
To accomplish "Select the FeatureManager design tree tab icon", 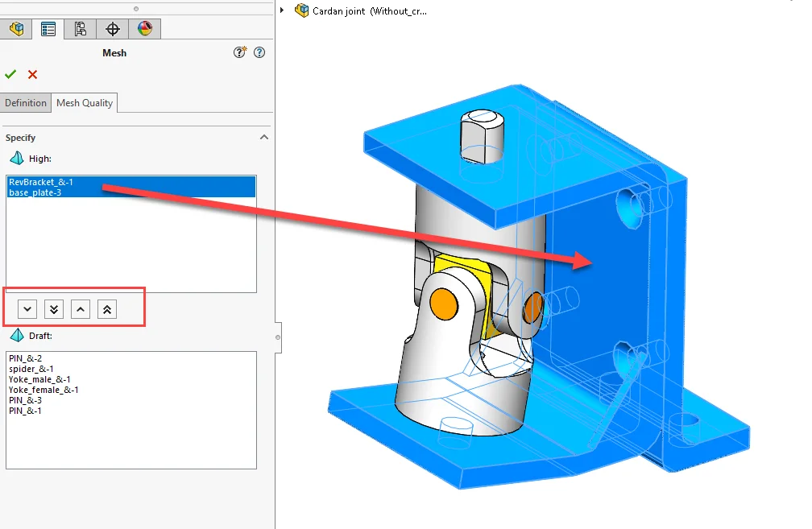I will click(x=16, y=28).
